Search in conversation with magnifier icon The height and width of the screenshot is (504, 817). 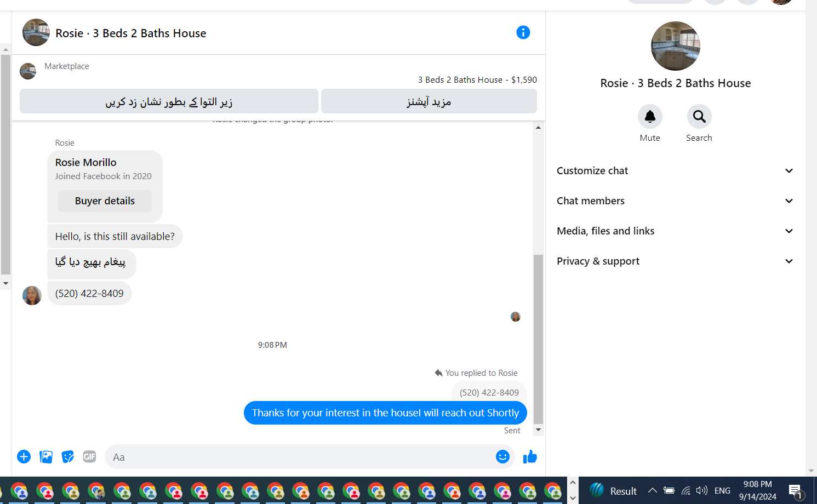(x=699, y=116)
